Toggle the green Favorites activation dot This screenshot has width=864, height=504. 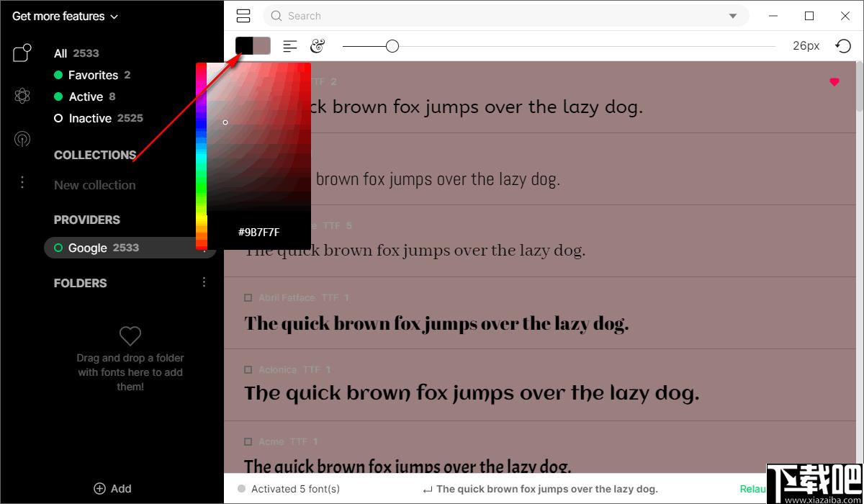pos(58,75)
